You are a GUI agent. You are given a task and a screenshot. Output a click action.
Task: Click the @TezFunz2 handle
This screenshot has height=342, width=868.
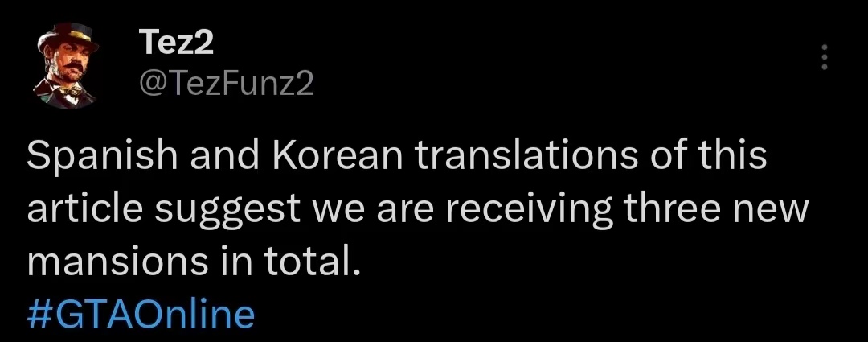click(x=227, y=84)
